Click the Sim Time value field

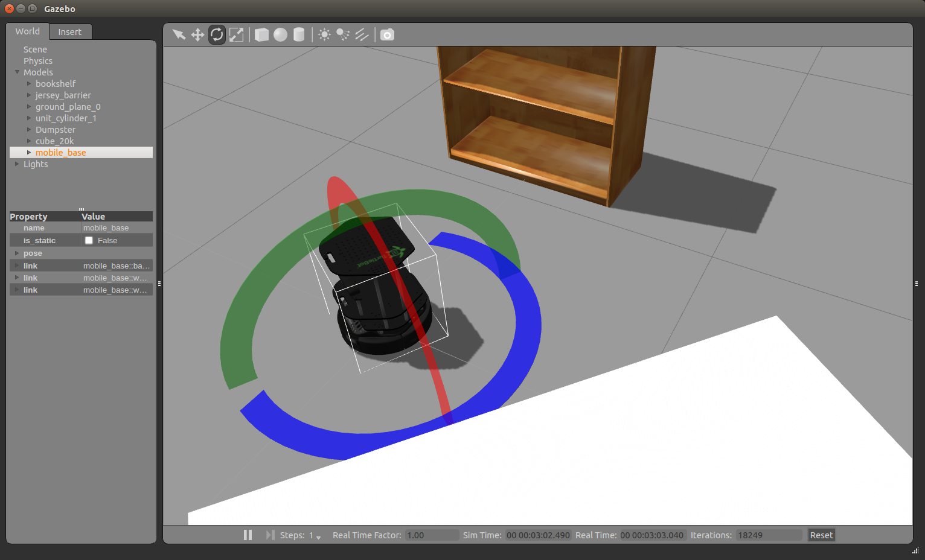coord(538,535)
